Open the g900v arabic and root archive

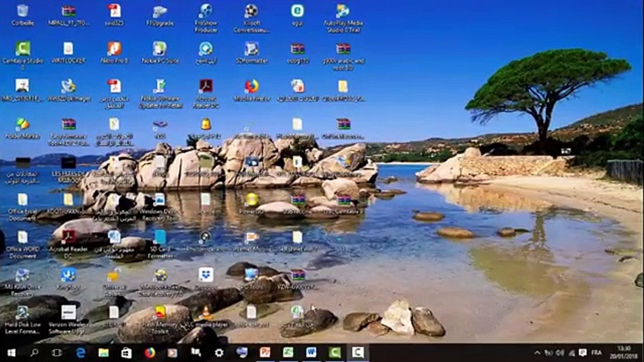(x=343, y=55)
